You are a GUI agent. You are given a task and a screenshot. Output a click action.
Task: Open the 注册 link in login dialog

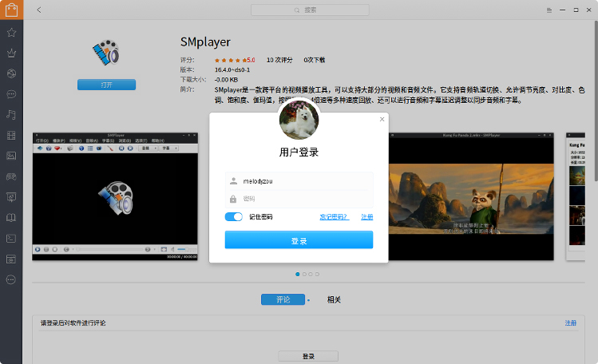click(367, 217)
